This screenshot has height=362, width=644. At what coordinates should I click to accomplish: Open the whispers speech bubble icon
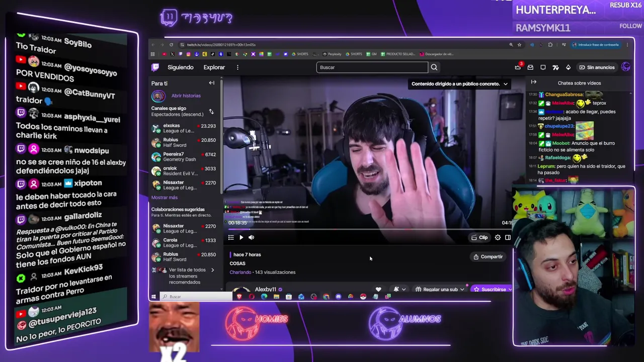tap(543, 67)
